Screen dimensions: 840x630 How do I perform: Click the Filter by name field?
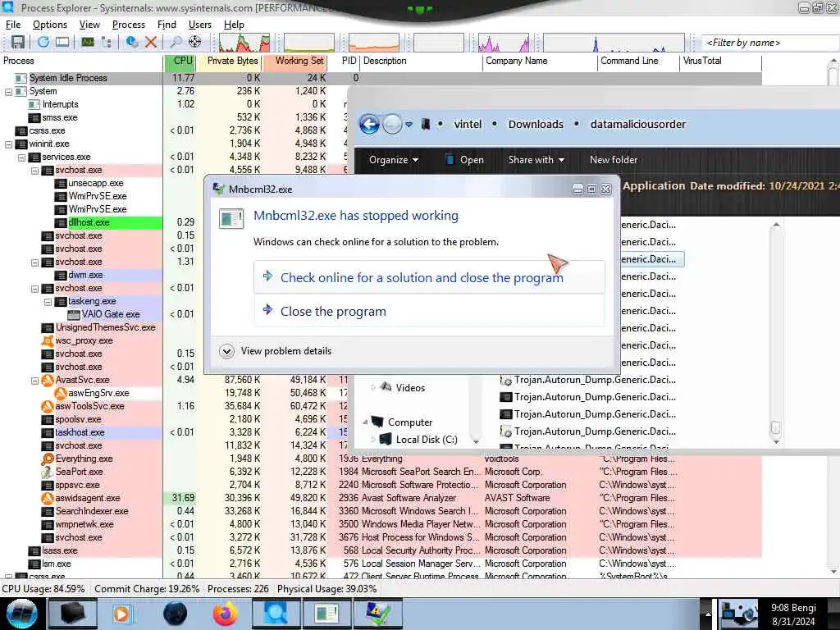[x=769, y=43]
